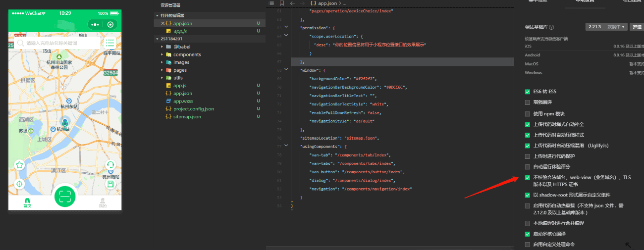Toggle 上传代码时自动压缩混淆 (UglifyJs) checkbox

click(x=528, y=146)
